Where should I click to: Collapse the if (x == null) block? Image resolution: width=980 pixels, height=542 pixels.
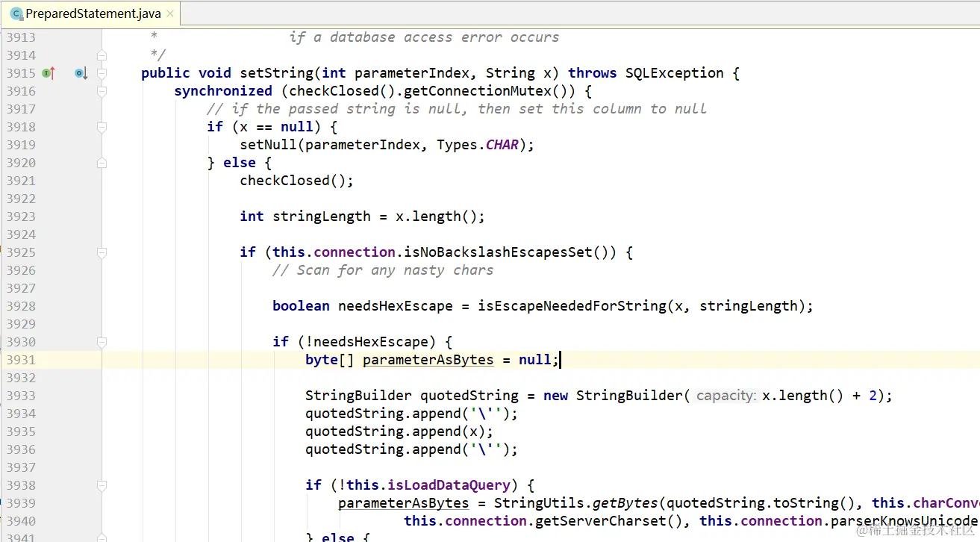pos(102,127)
